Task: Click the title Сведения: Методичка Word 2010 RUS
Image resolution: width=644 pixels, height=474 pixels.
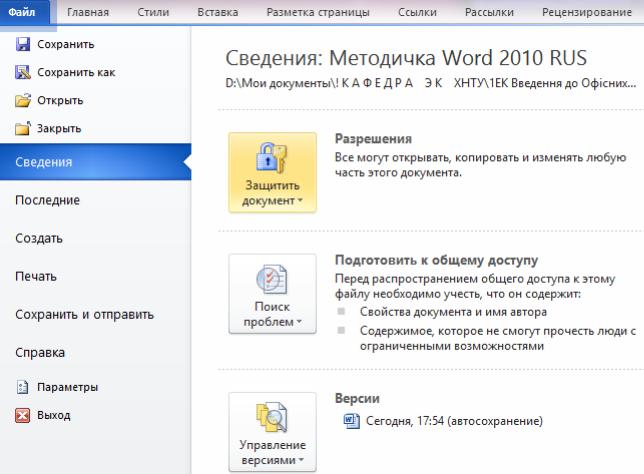Action: point(406,58)
